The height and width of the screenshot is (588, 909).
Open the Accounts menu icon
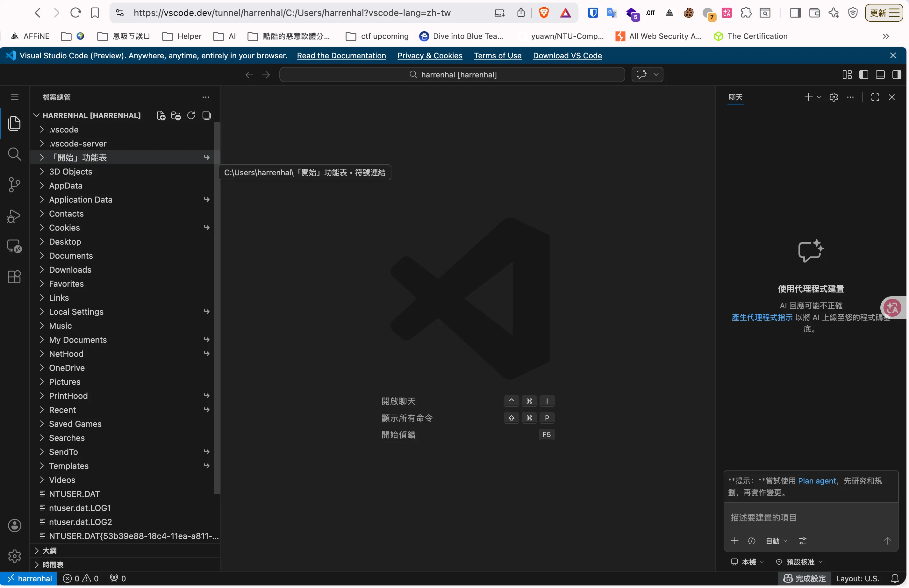click(x=15, y=525)
